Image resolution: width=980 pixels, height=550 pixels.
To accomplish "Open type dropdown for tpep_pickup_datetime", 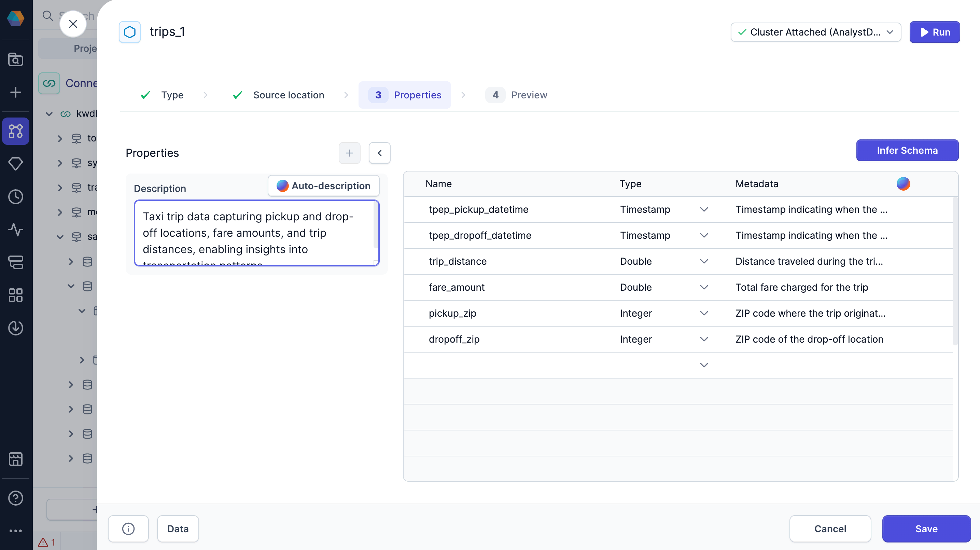I will pos(704,209).
